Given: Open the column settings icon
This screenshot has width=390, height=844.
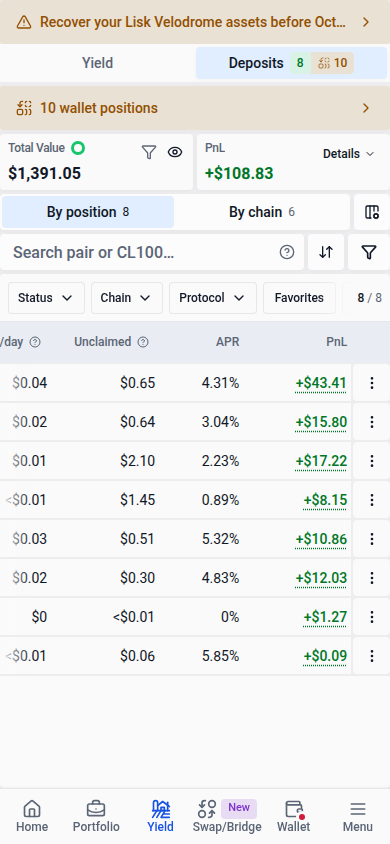Looking at the screenshot, I should click(372, 212).
